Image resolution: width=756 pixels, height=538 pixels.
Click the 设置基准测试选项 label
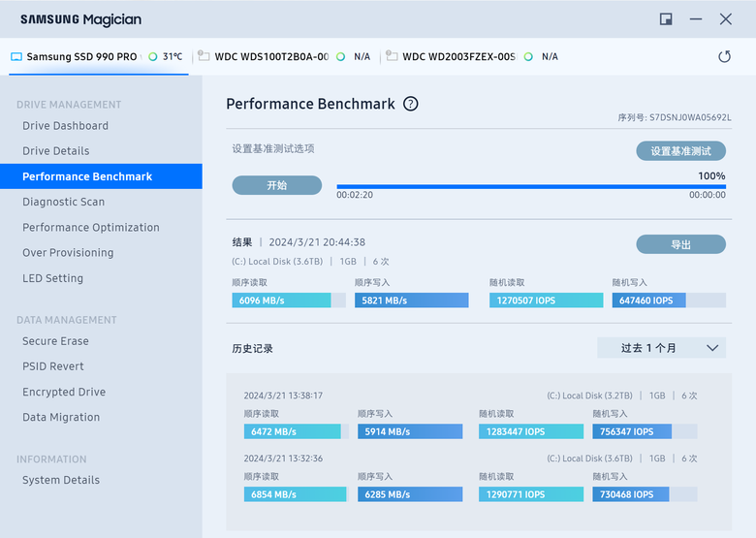click(273, 148)
